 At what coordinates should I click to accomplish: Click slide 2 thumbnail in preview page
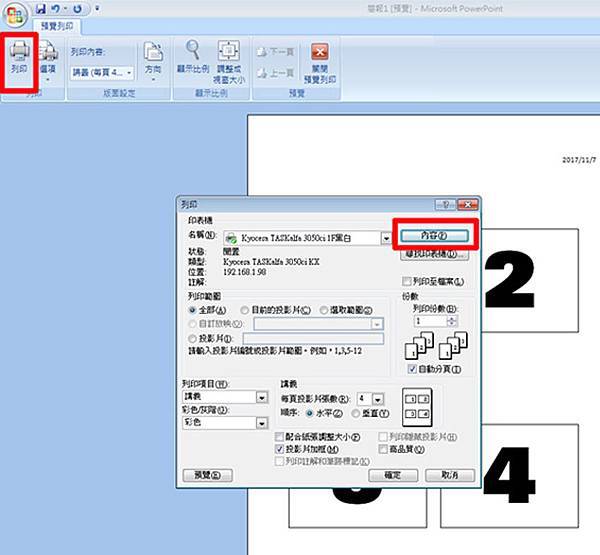coord(530,280)
